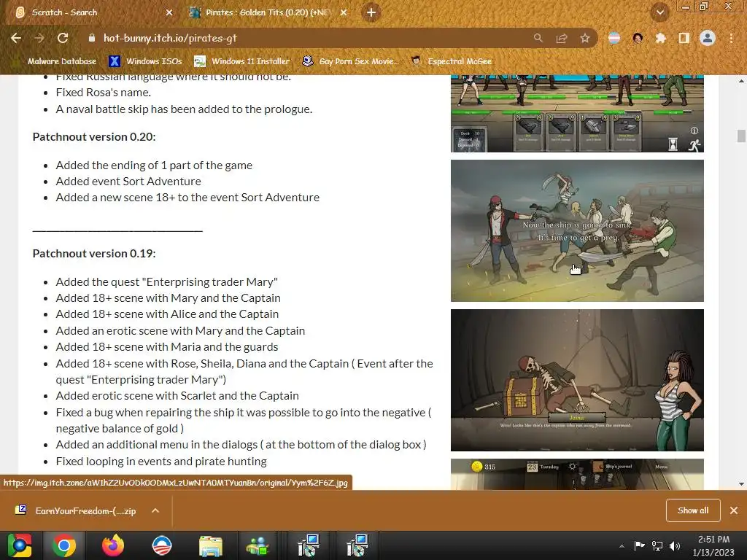Open the search magnifier icon in address bar
747x560 pixels.
point(538,38)
